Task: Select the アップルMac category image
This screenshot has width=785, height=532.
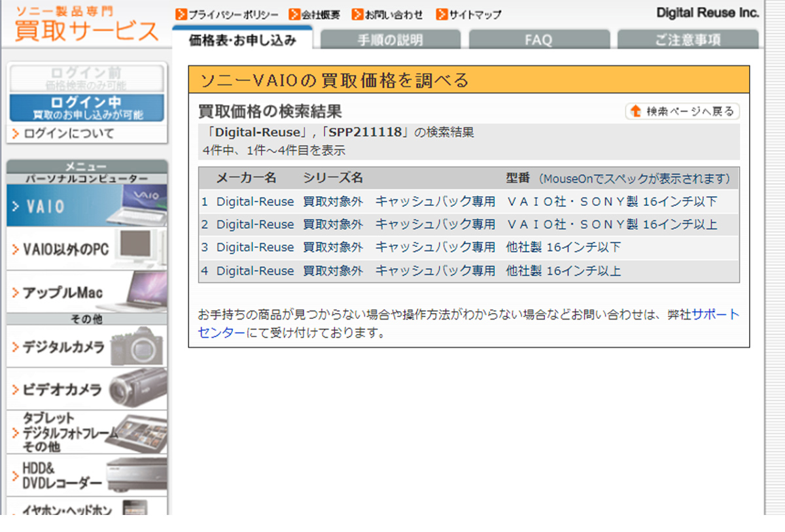Action: (86, 292)
